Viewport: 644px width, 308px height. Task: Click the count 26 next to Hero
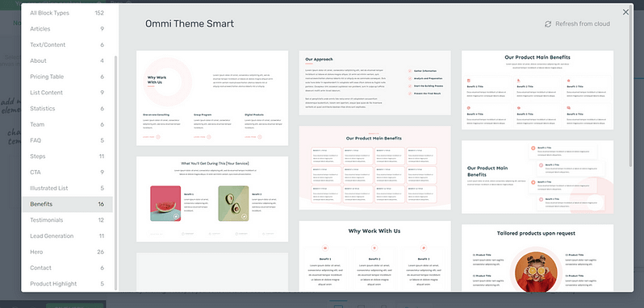coord(101,252)
